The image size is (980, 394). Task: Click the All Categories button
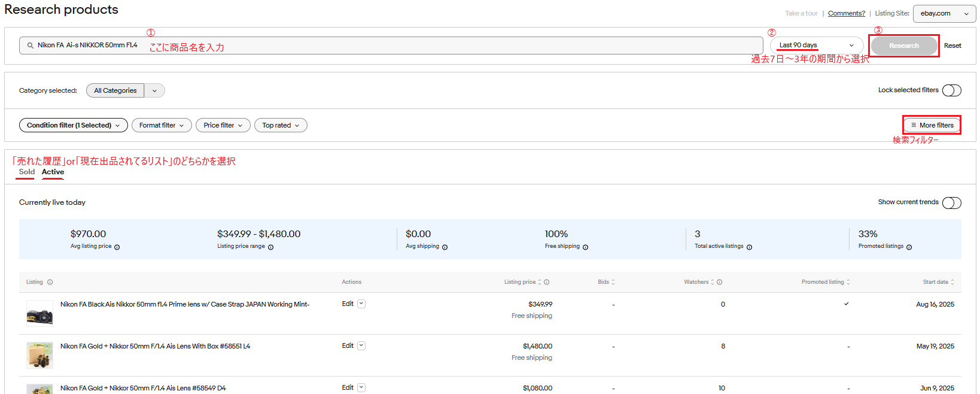pyautogui.click(x=115, y=90)
